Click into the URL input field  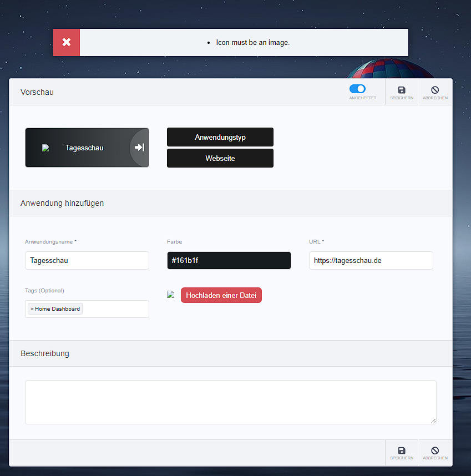coord(371,260)
